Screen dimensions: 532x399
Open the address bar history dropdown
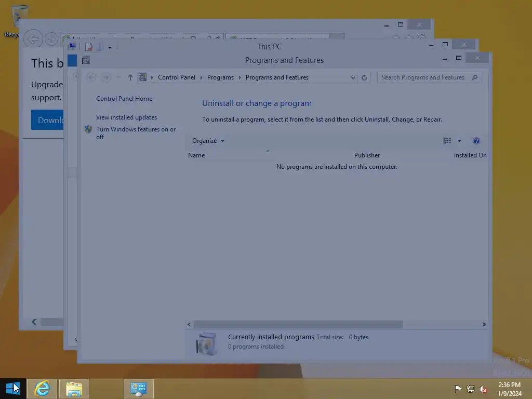click(353, 77)
